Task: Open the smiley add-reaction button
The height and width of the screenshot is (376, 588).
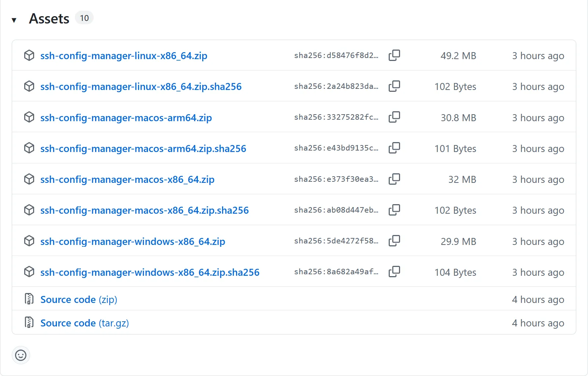Action: 21,355
